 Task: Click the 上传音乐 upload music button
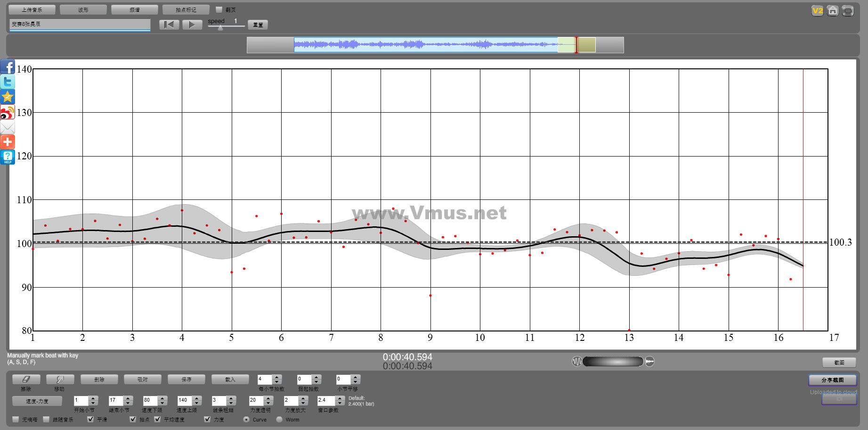[x=32, y=9]
